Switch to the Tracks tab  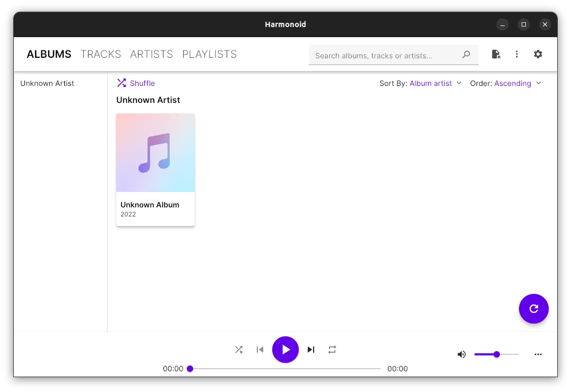point(101,54)
